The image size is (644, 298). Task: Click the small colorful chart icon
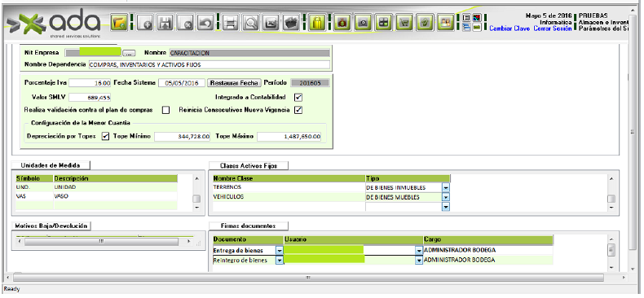(476, 18)
